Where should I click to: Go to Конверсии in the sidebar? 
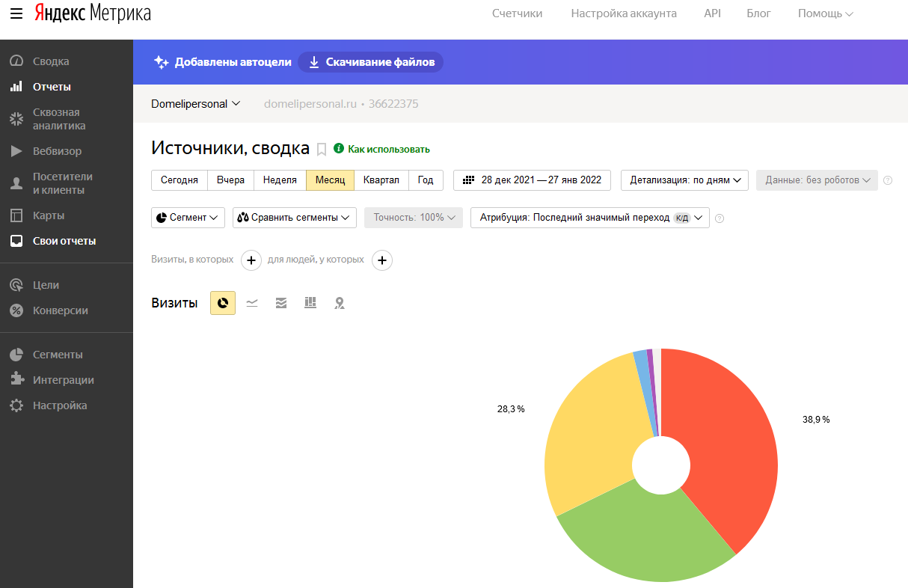[x=60, y=310]
